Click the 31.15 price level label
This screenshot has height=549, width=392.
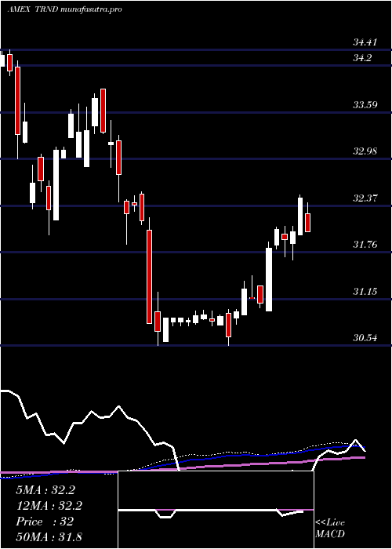click(365, 291)
